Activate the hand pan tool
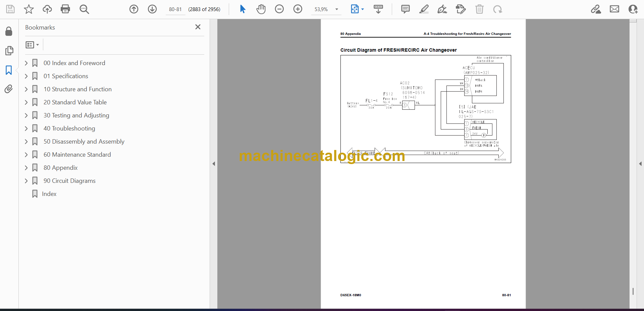This screenshot has width=644, height=311. coord(261,9)
